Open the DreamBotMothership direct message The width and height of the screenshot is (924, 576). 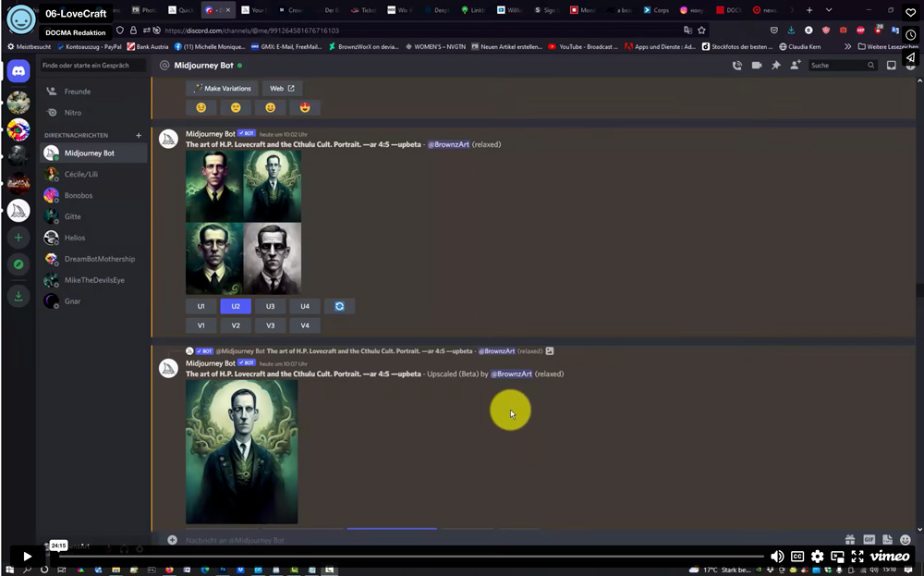click(93, 259)
